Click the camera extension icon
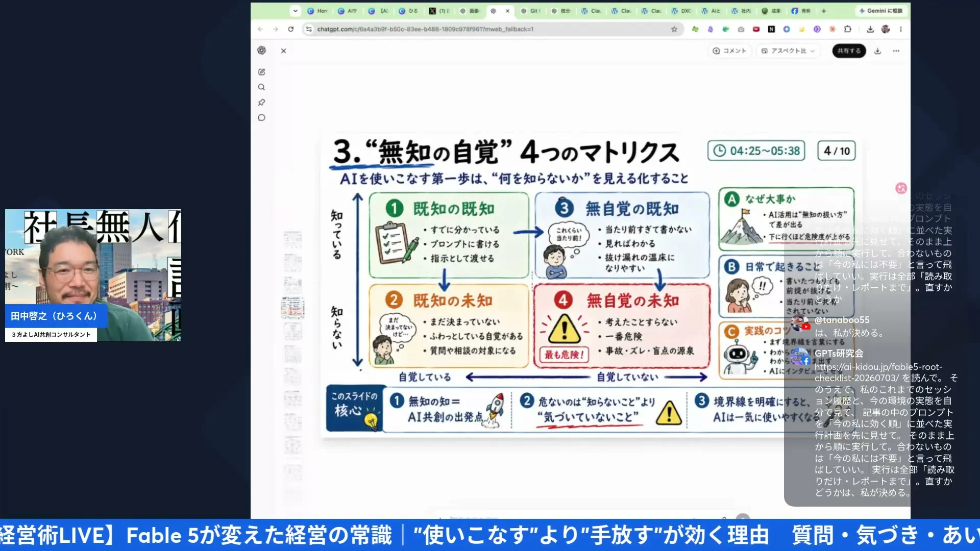Screen dimensions: 980x551 coord(741,29)
